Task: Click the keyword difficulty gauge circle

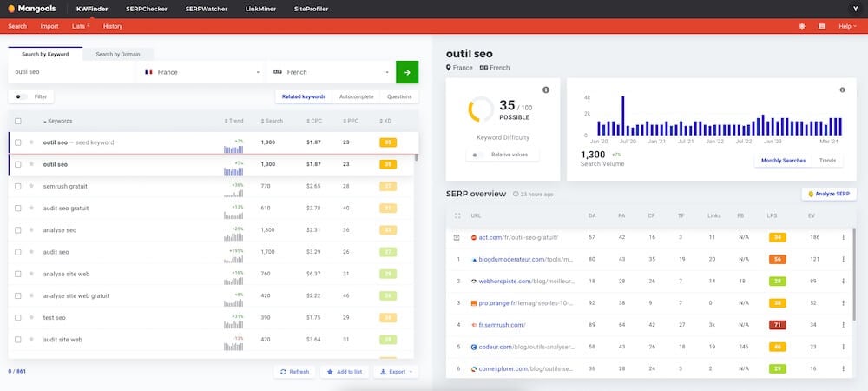Action: tap(481, 109)
